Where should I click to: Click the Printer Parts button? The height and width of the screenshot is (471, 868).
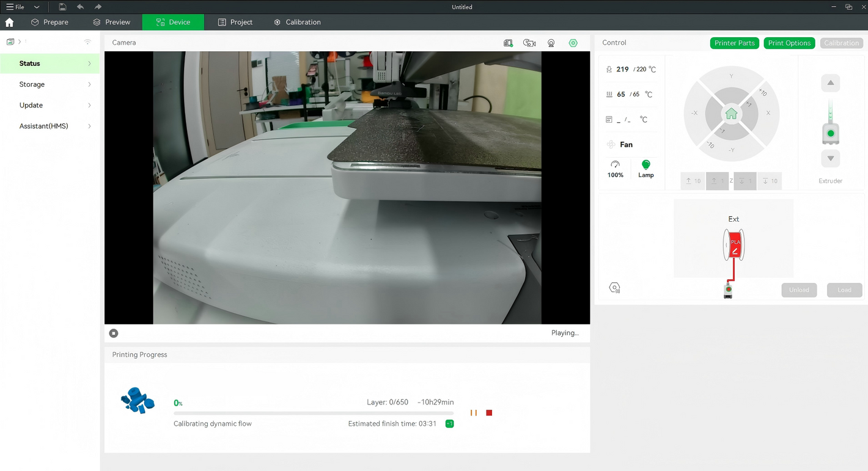pyautogui.click(x=734, y=43)
